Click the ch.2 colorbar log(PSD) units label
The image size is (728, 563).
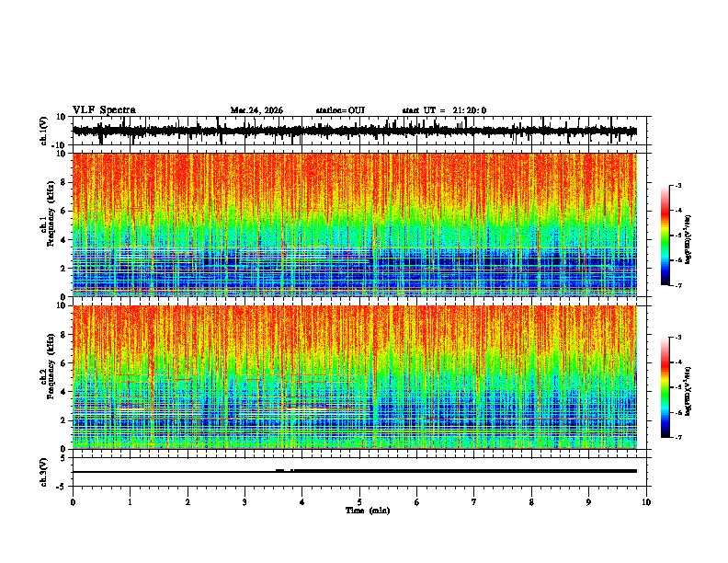coord(688,392)
